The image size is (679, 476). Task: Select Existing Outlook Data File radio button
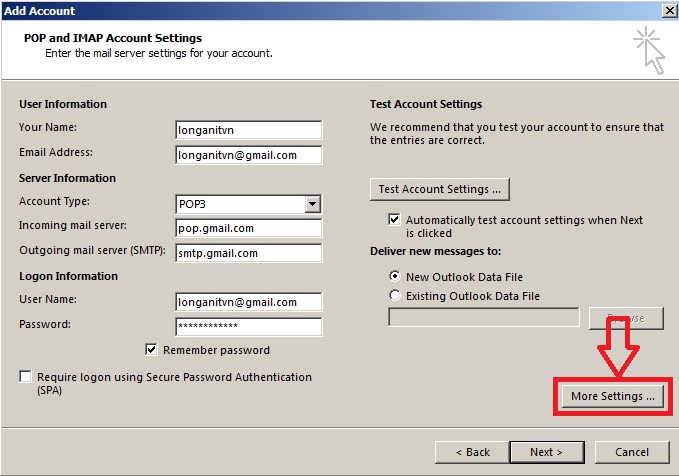pos(394,295)
